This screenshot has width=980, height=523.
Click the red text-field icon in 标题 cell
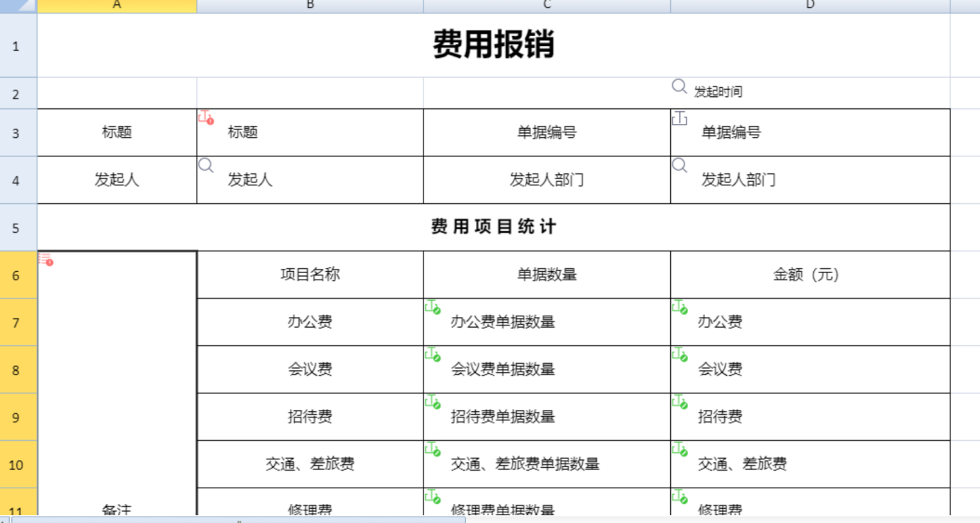coord(206,117)
